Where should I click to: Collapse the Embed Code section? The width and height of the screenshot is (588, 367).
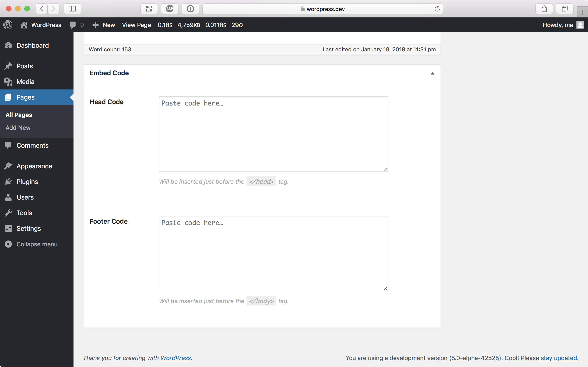click(432, 73)
